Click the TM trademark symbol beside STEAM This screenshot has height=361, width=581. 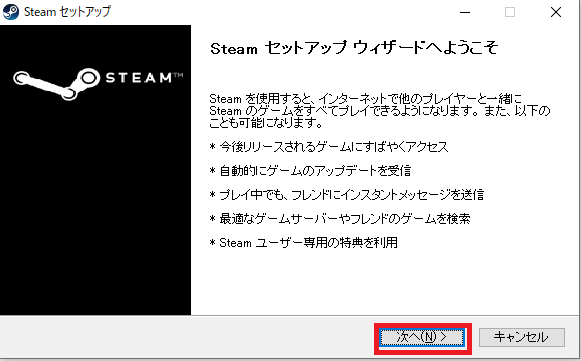click(179, 75)
